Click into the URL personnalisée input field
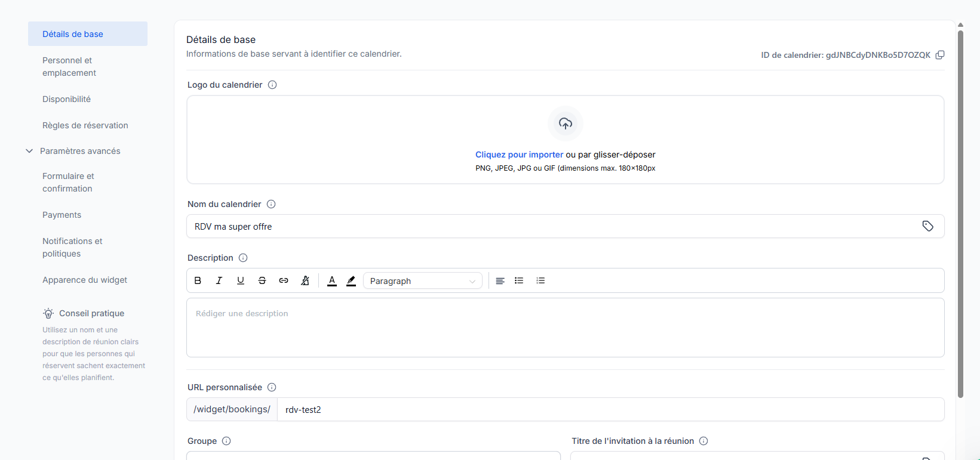Viewport: 980px width, 460px height. pyautogui.click(x=609, y=409)
